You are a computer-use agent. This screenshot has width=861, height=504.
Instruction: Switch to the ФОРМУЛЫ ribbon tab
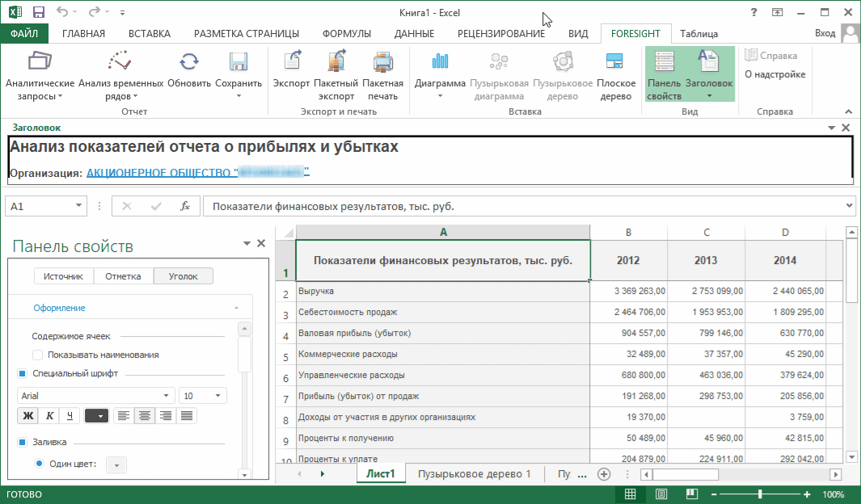[x=346, y=33]
